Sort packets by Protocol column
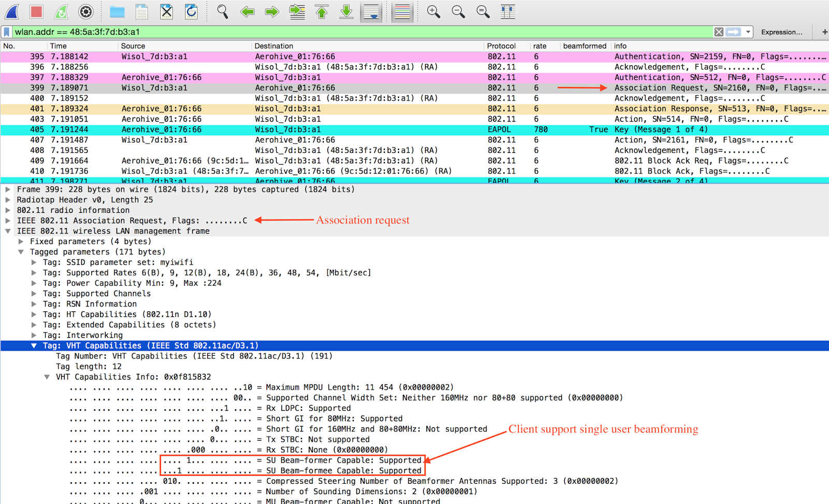 coord(507,46)
